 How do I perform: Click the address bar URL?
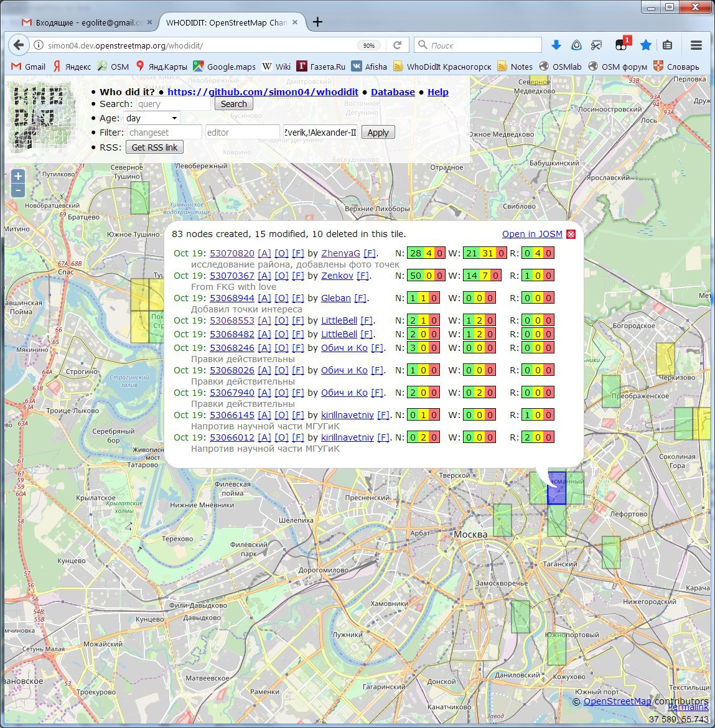point(125,45)
